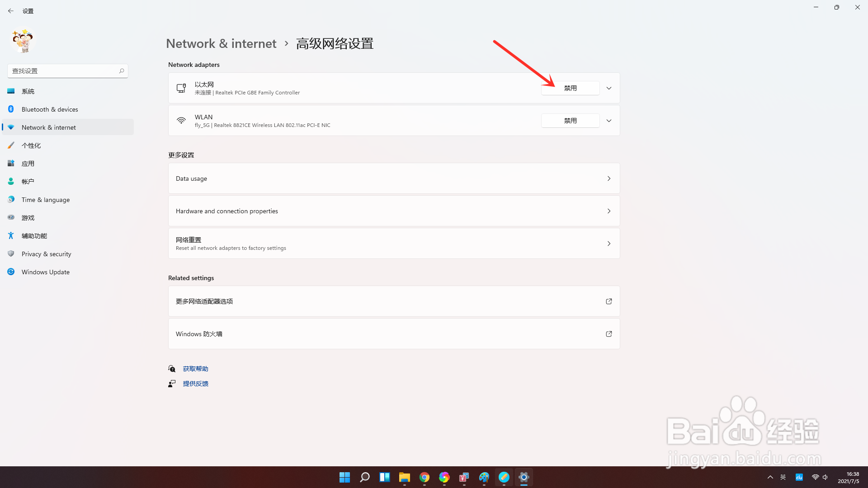
Task: Click the search magnifier icon in search box
Action: pyautogui.click(x=122, y=71)
